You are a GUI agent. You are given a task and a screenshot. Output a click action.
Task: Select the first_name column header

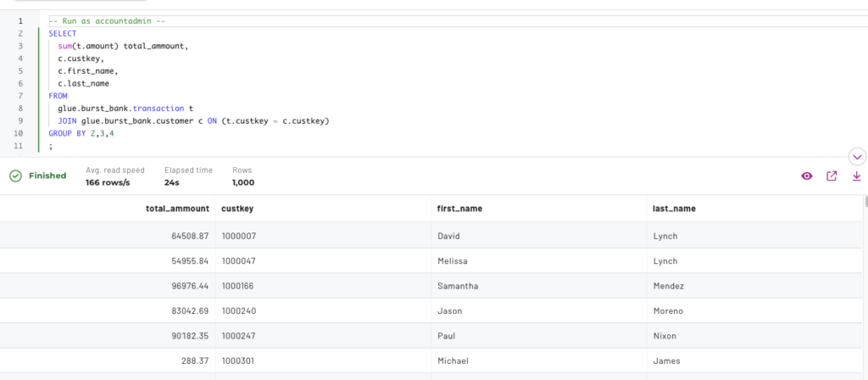[460, 209]
